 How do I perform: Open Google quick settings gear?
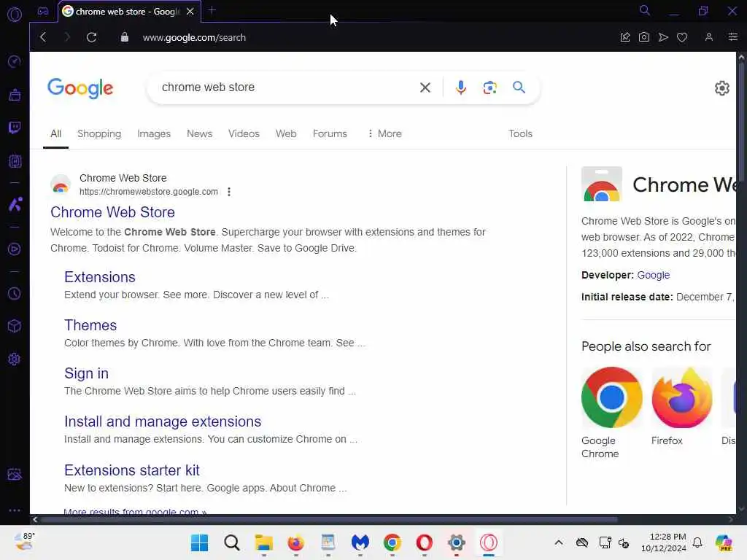click(721, 88)
